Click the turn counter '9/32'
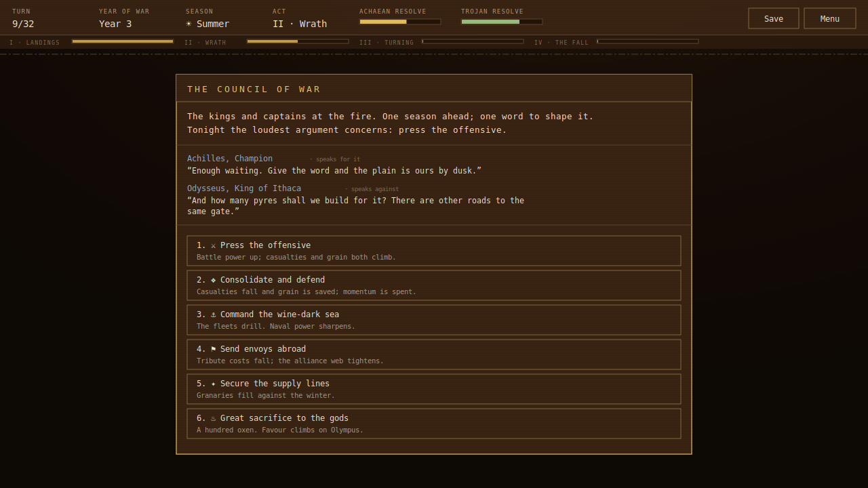868x488 pixels. 23,24
